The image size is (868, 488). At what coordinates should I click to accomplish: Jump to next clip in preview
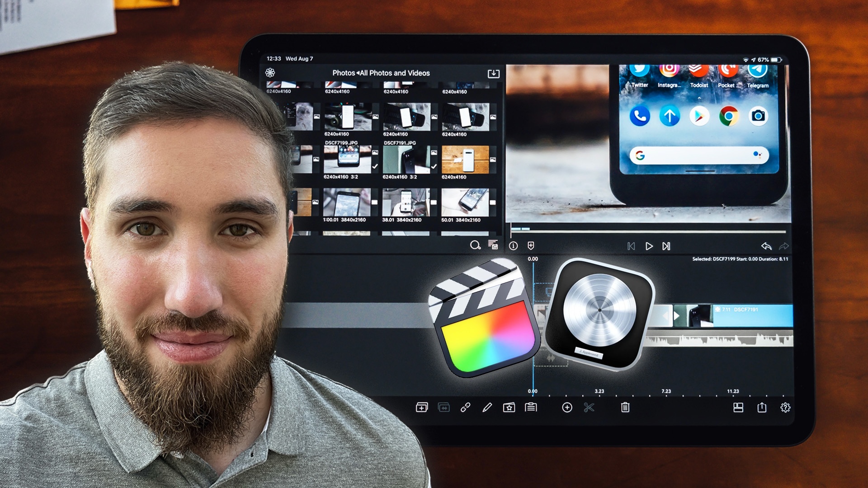click(x=666, y=246)
